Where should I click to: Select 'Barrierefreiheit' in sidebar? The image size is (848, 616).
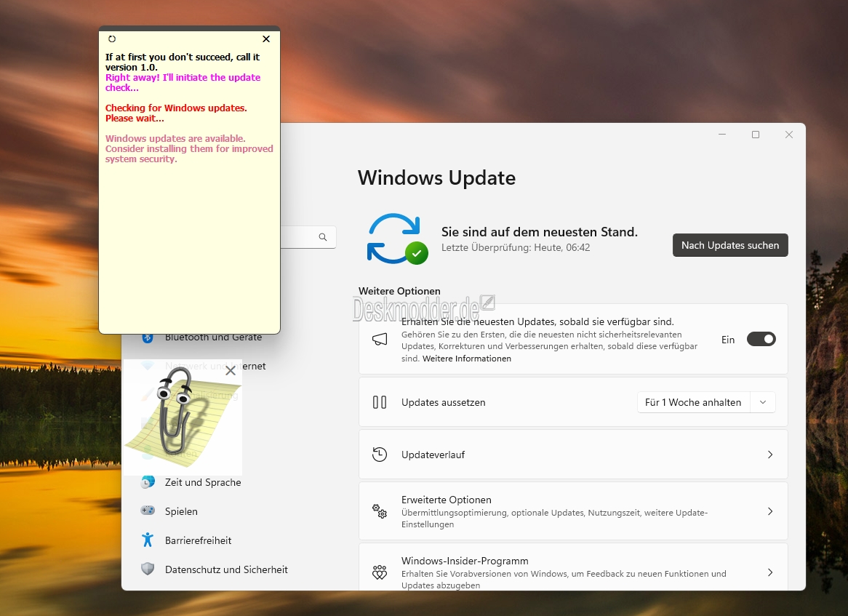pyautogui.click(x=198, y=540)
